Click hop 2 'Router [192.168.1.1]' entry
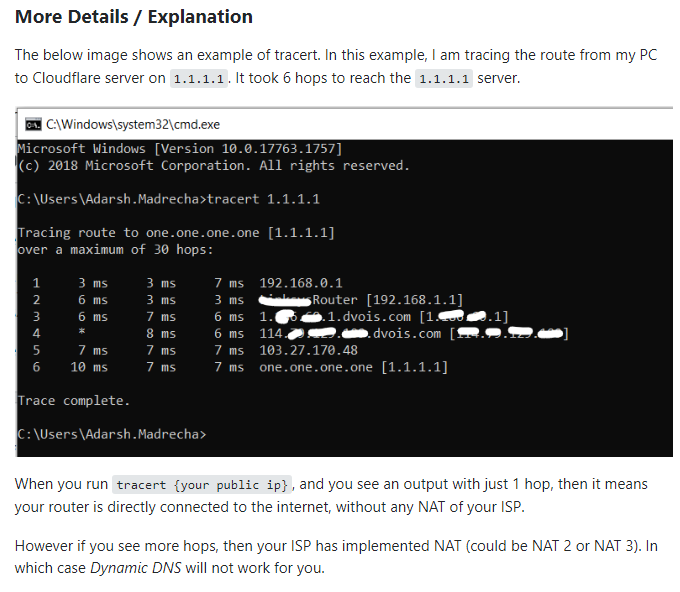 click(x=361, y=300)
